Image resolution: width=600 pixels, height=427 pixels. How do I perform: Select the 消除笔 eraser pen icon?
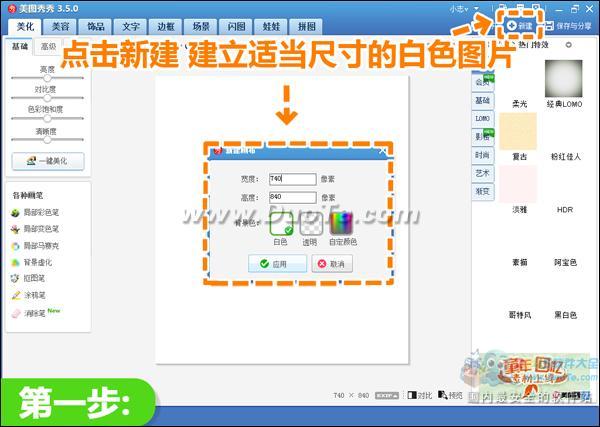(x=15, y=314)
